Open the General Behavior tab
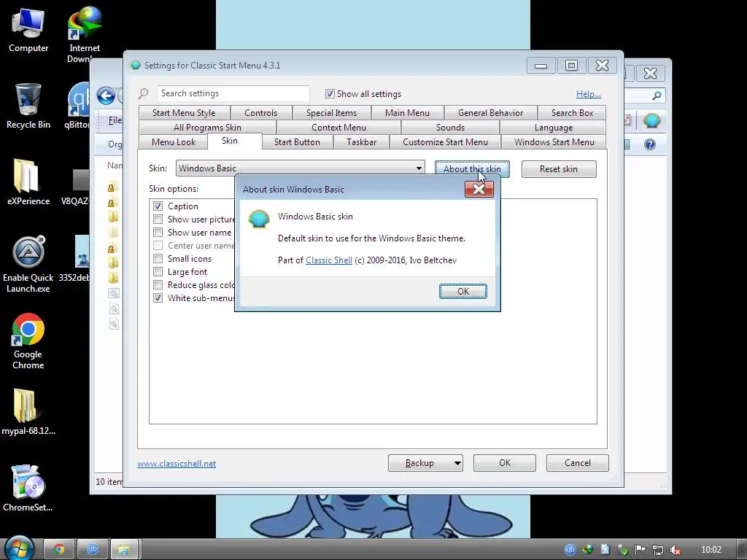 click(491, 113)
